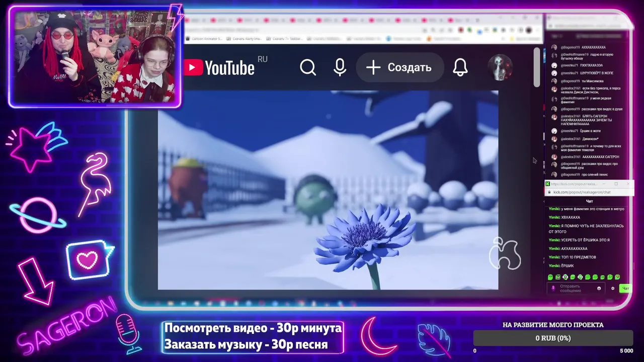Image resolution: width=644 pixels, height=362 pixels.
Task: Open the emoji picker in Kick chat input
Action: coord(599,289)
